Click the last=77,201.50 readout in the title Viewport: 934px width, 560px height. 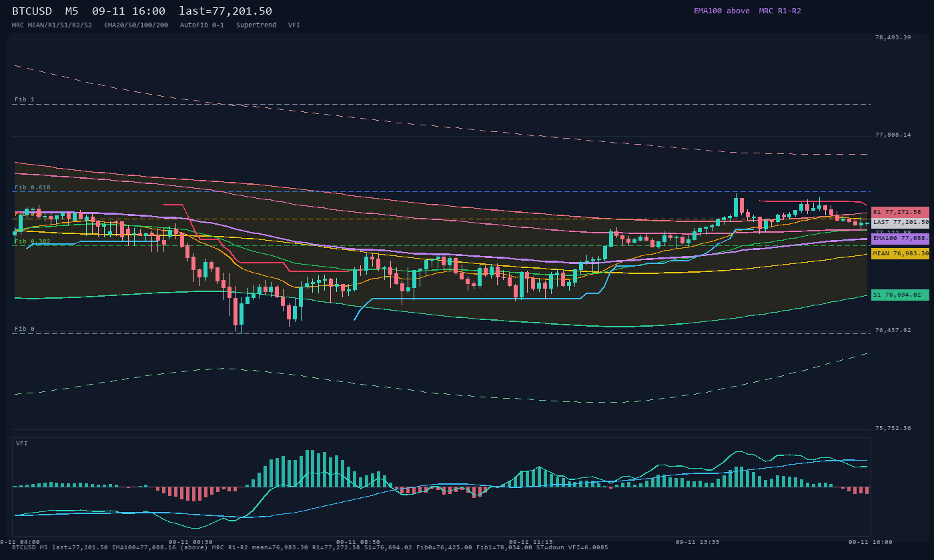(x=225, y=11)
